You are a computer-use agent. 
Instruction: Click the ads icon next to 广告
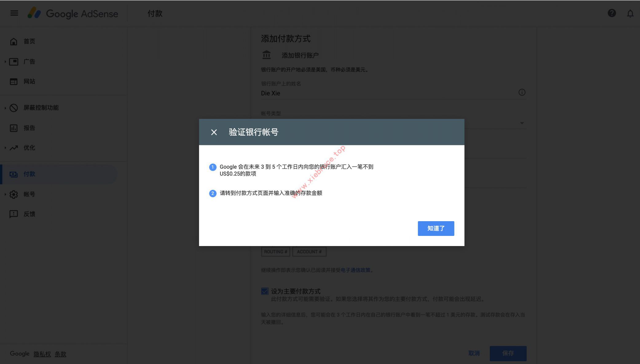click(14, 62)
